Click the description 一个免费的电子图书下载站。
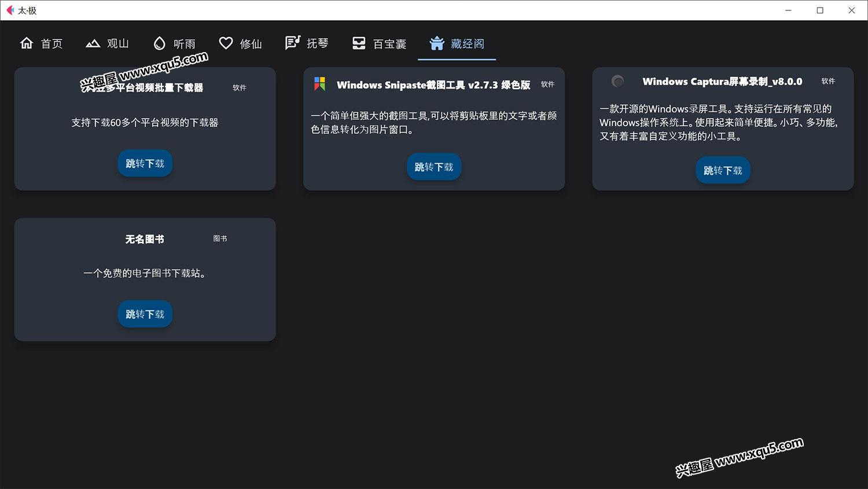Viewport: 868px width, 489px height. coord(145,273)
